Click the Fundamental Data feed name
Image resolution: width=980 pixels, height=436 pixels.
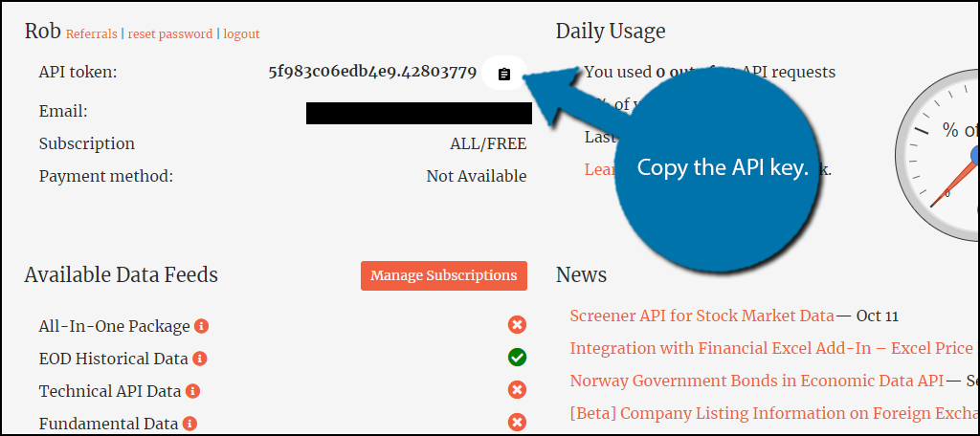(109, 425)
